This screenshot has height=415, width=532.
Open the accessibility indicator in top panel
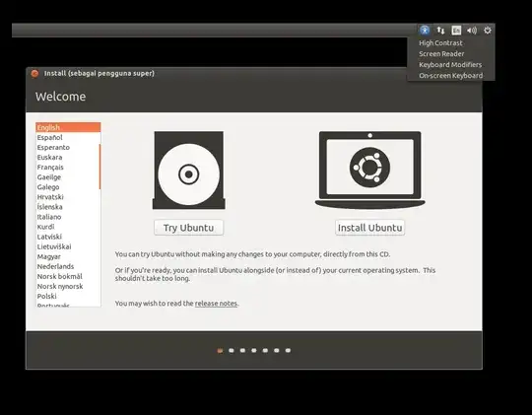click(x=425, y=31)
